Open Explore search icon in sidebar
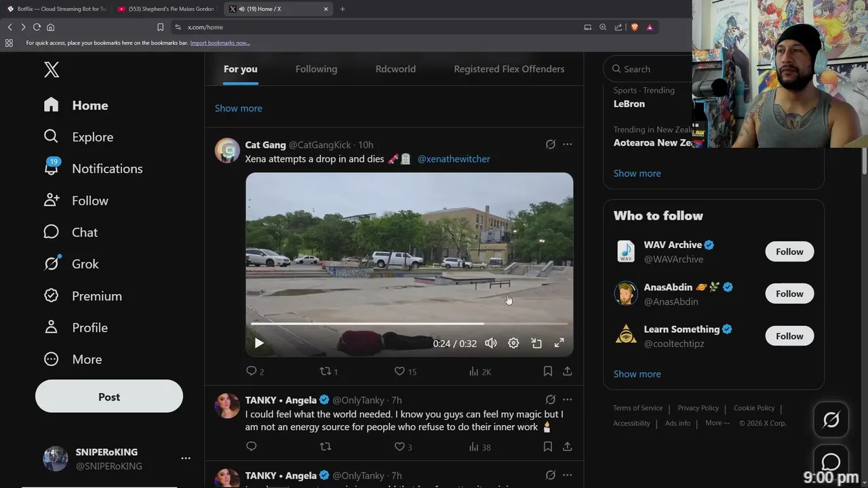 51,136
